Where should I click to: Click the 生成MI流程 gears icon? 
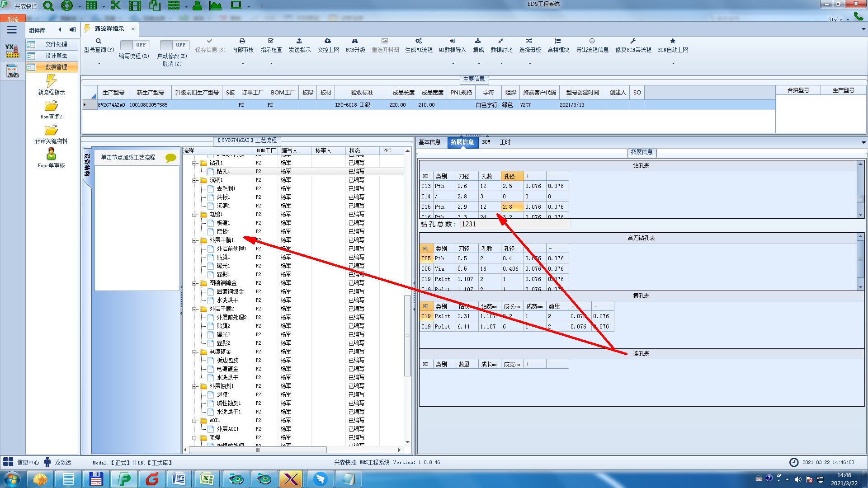419,41
